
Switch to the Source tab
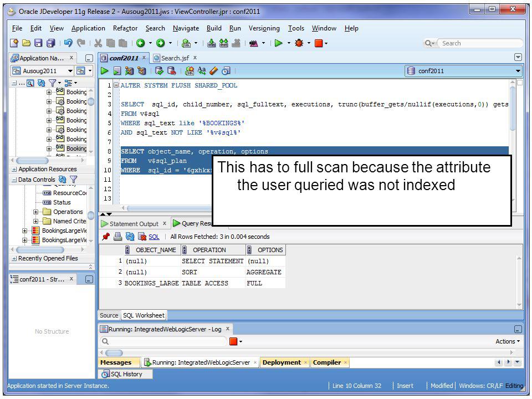coord(109,315)
